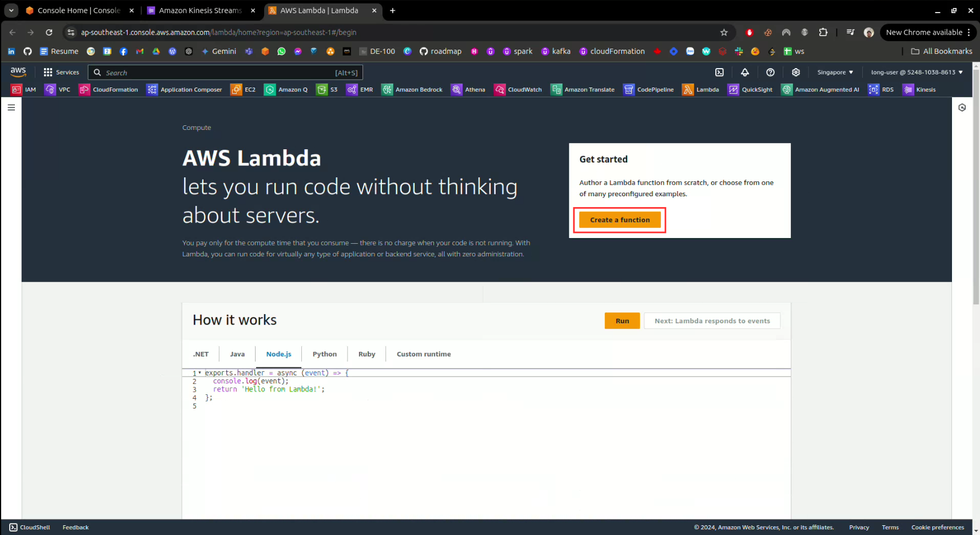Viewport: 980px width, 535px height.
Task: Select the Custom runtime tab
Action: pos(424,354)
